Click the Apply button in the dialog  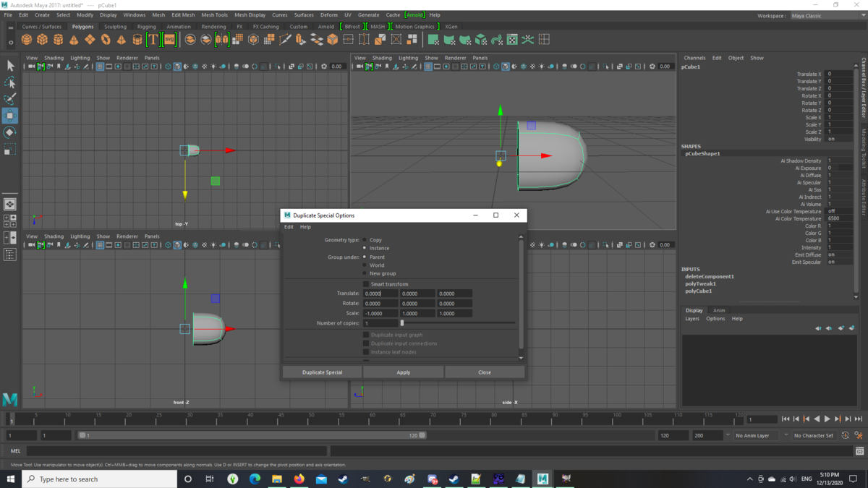(403, 372)
